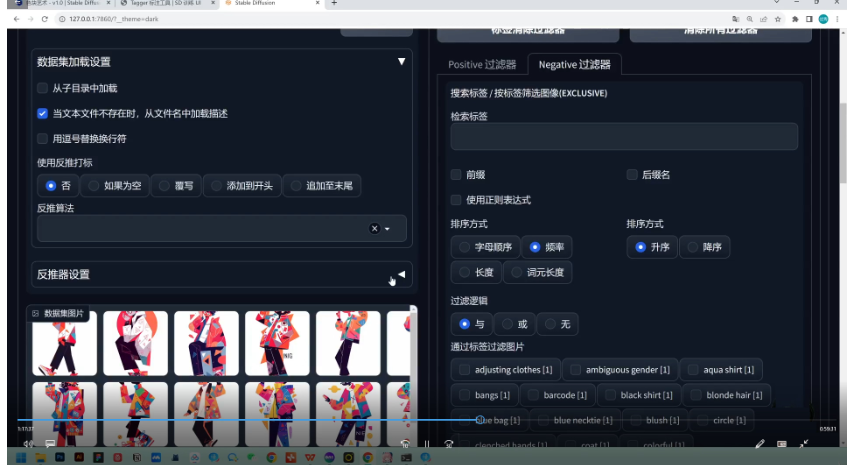848x465 pixels.
Task: Select 添加到开头 interrogator option
Action: [216, 185]
